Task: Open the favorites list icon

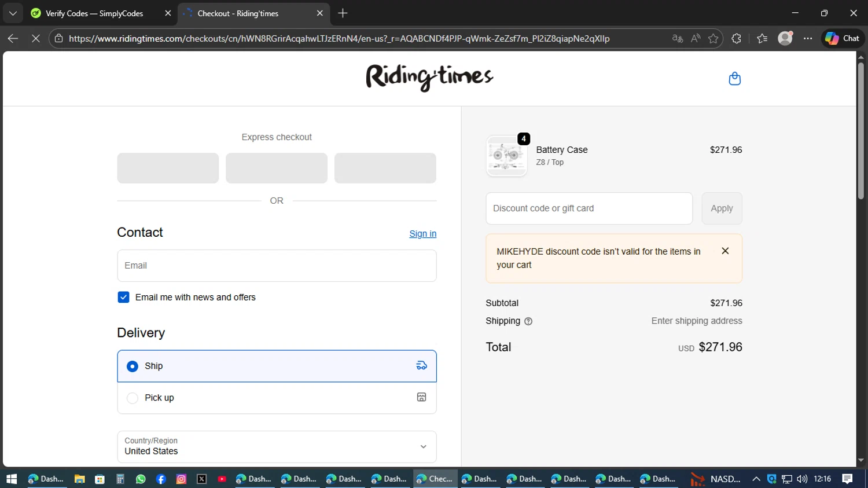Action: click(762, 38)
